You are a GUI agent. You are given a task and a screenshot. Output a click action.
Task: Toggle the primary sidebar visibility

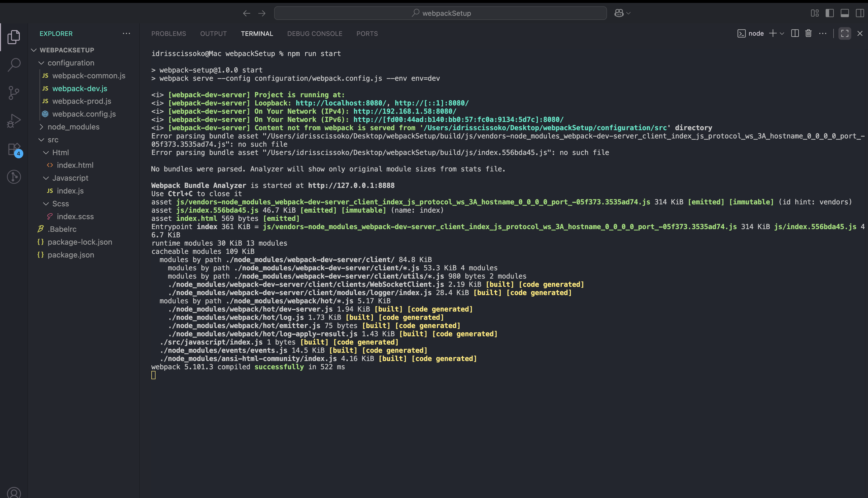[x=830, y=13]
